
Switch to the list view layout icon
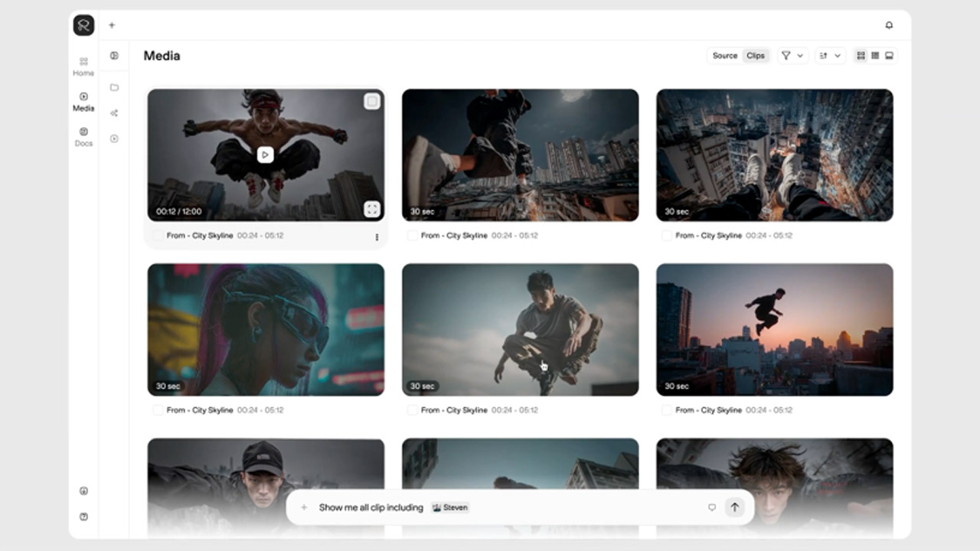click(x=875, y=56)
